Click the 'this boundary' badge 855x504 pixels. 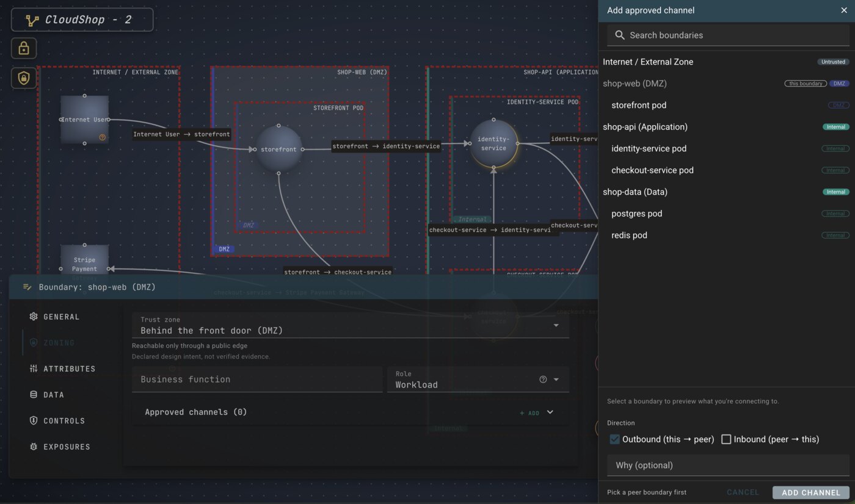click(x=806, y=84)
